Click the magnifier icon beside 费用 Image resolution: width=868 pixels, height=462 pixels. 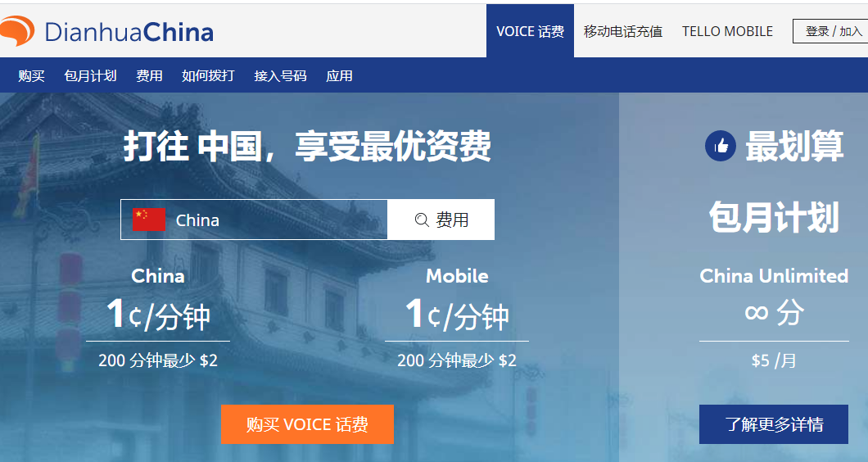[422, 220]
